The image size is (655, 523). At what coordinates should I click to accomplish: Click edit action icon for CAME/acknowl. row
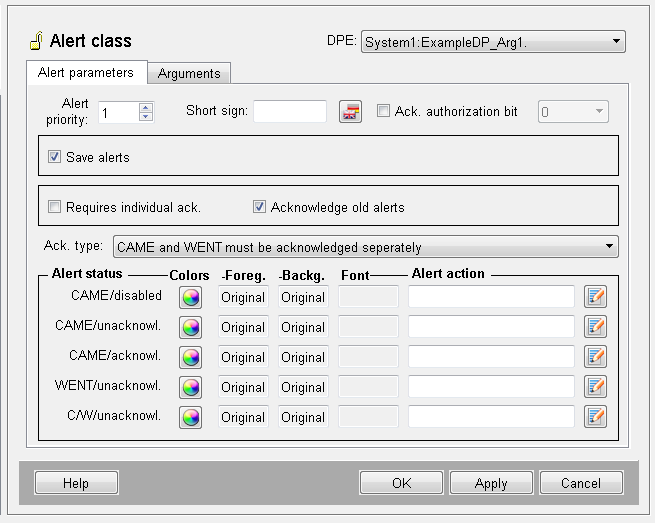[x=595, y=357]
